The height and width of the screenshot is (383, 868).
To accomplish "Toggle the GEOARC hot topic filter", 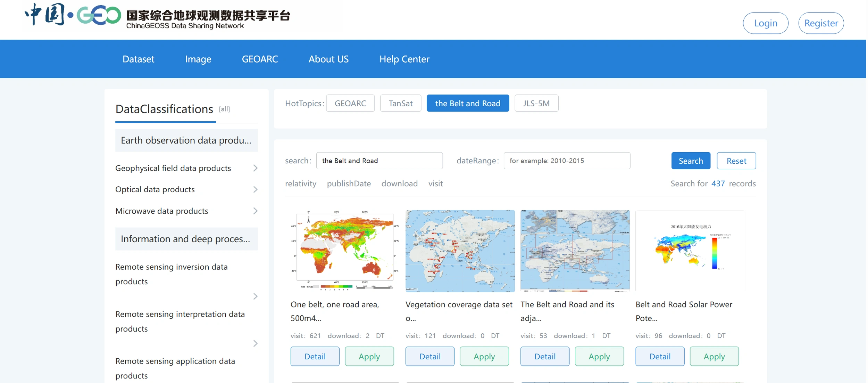I will tap(350, 103).
